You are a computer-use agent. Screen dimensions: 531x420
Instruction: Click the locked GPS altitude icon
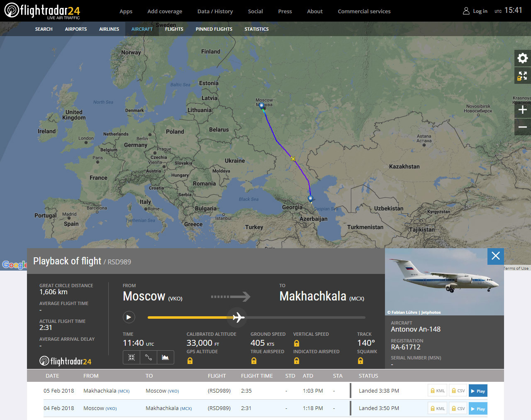tap(190, 361)
